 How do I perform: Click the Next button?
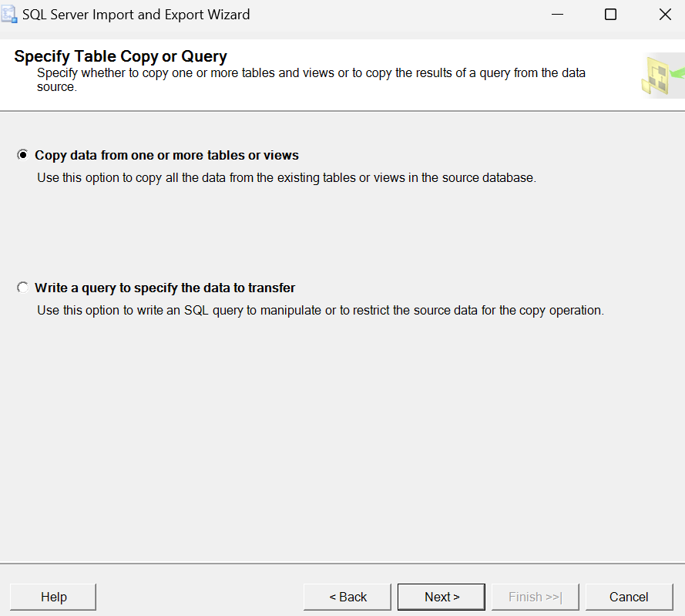point(442,597)
